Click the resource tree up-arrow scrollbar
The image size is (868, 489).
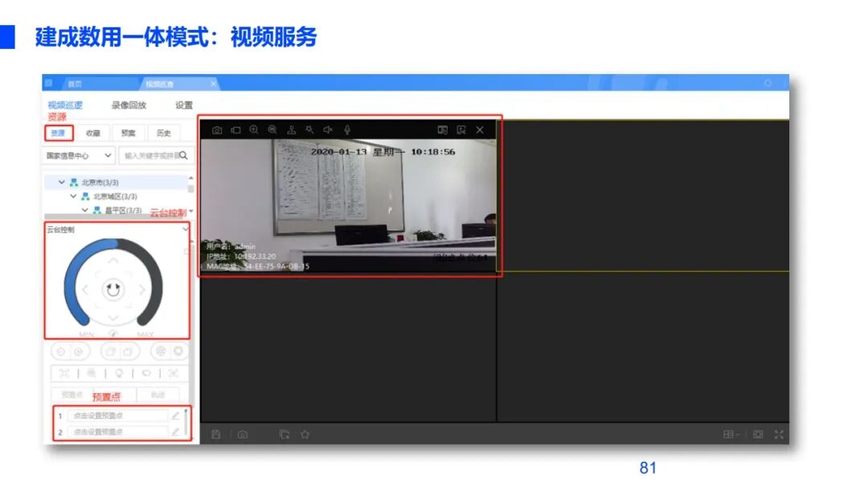tap(191, 179)
